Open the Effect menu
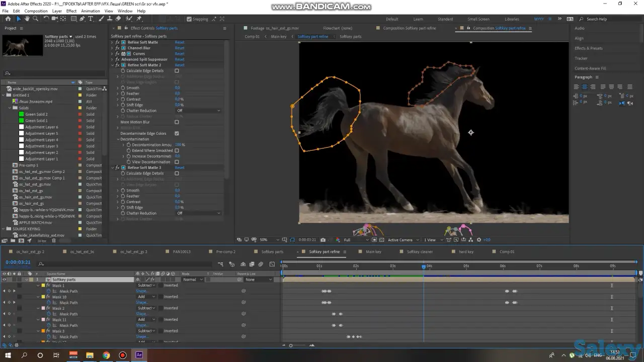Screen dimensions: 644x362 (71, 10)
